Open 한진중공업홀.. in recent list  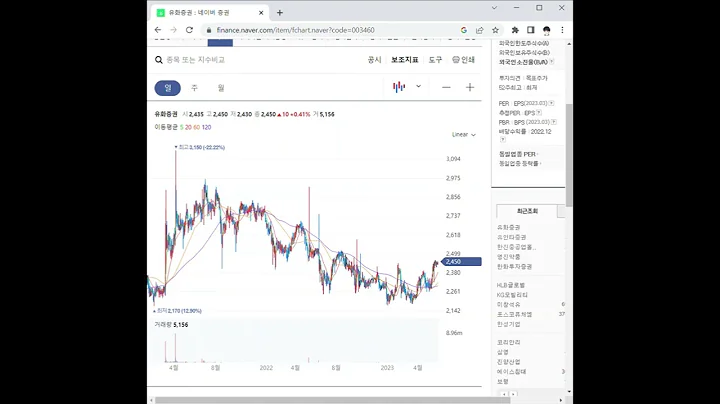tap(517, 247)
